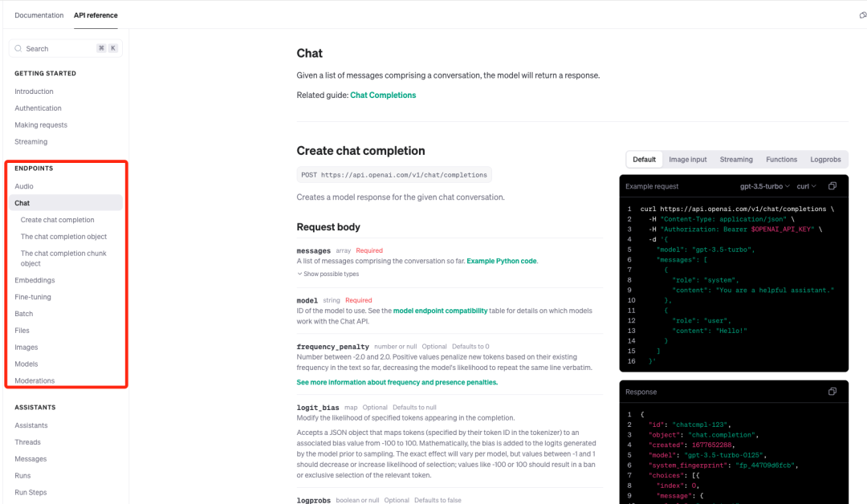Open the Chat Completions related guide link
Image resolution: width=867 pixels, height=504 pixels.
(x=383, y=95)
